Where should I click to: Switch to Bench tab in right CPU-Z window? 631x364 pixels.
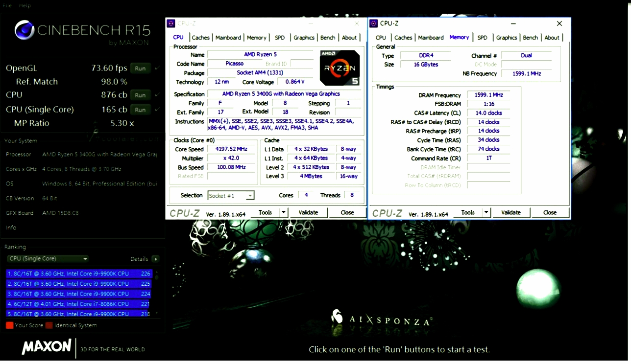531,38
